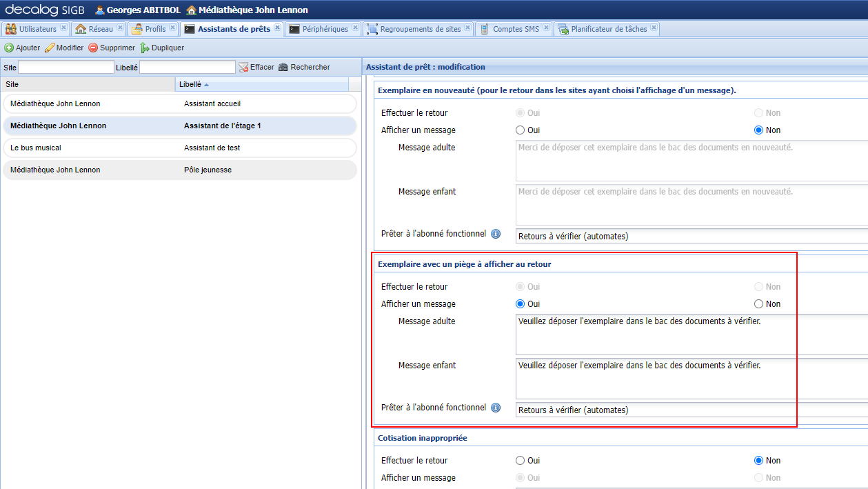Click the Dupliquer icon

[x=145, y=48]
